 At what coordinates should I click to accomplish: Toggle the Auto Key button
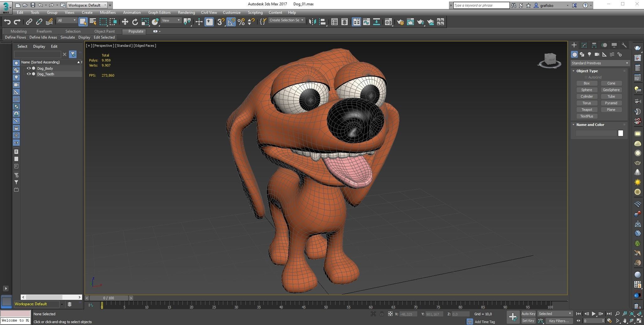pos(528,314)
